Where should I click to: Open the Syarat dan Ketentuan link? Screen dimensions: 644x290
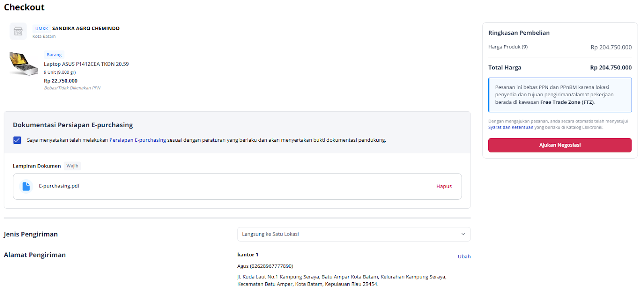click(511, 127)
